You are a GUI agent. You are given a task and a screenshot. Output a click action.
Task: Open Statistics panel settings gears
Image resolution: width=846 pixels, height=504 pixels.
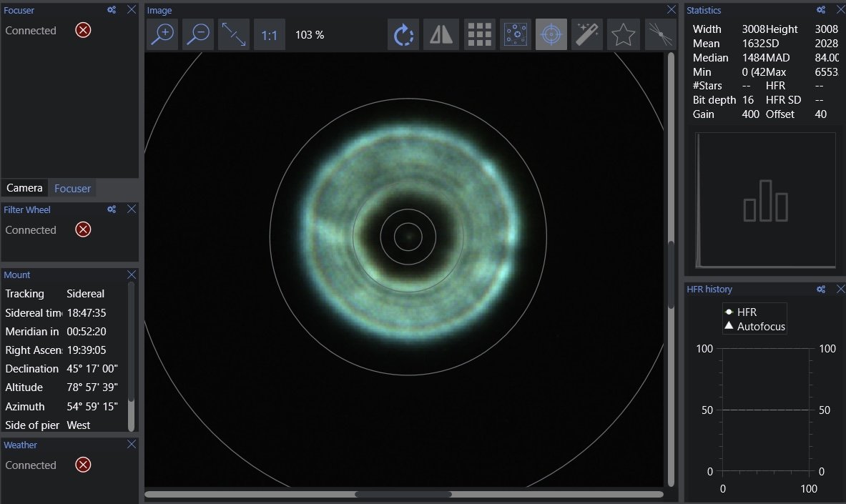(x=822, y=10)
